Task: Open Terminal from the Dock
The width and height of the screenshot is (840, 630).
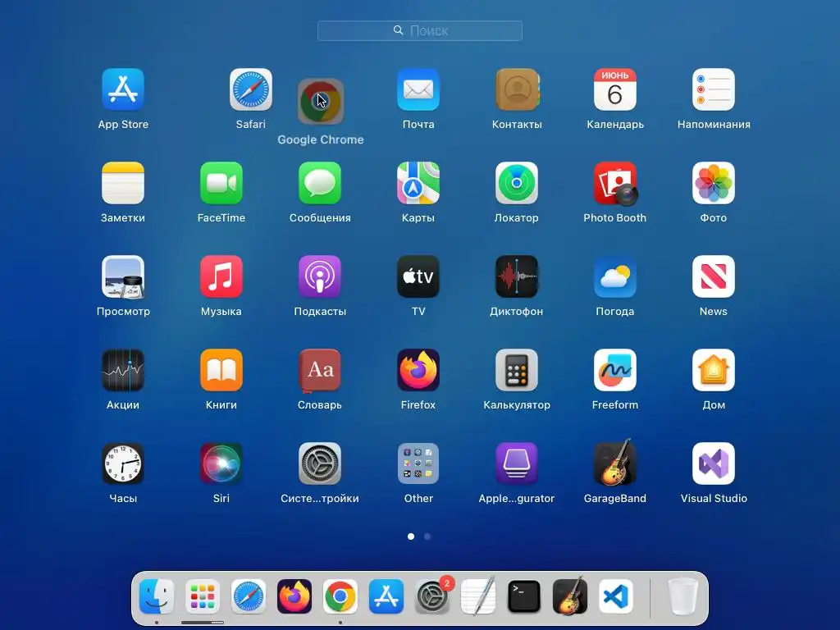Action: coord(524,596)
